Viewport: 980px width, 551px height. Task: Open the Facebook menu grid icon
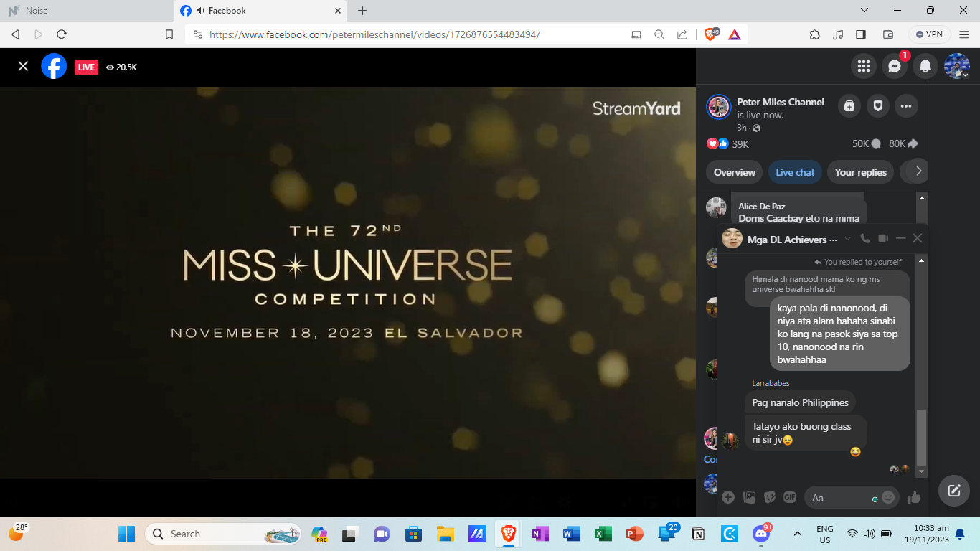(864, 66)
